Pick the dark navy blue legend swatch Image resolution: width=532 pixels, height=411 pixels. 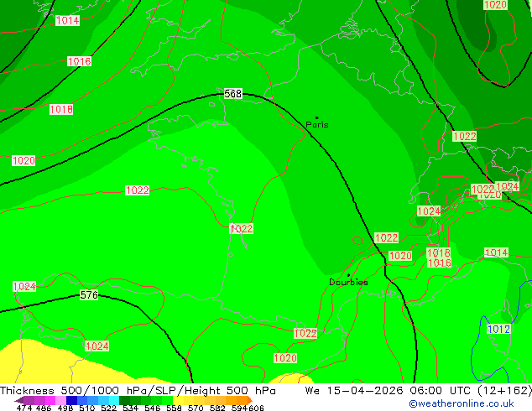71,400
